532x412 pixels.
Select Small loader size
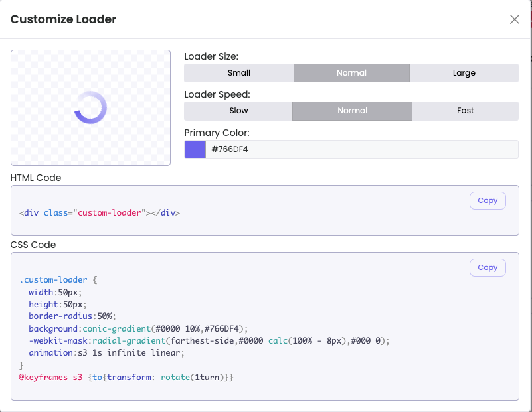(239, 73)
